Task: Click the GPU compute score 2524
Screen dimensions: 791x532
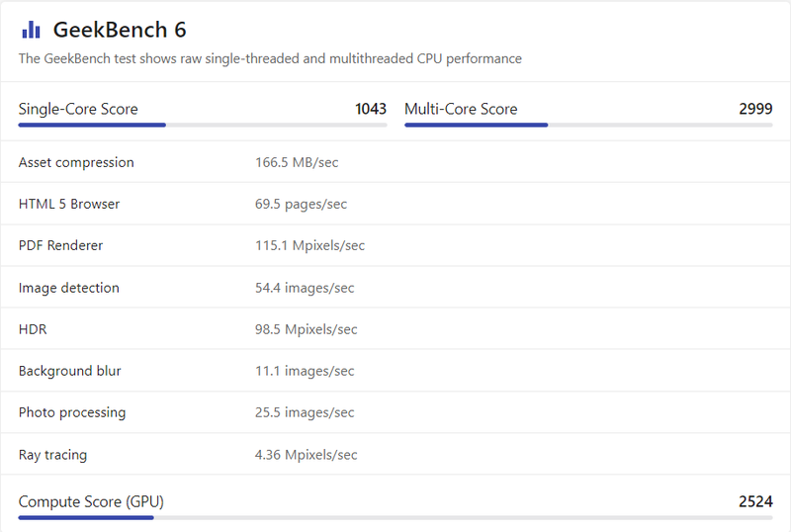Action: click(755, 501)
